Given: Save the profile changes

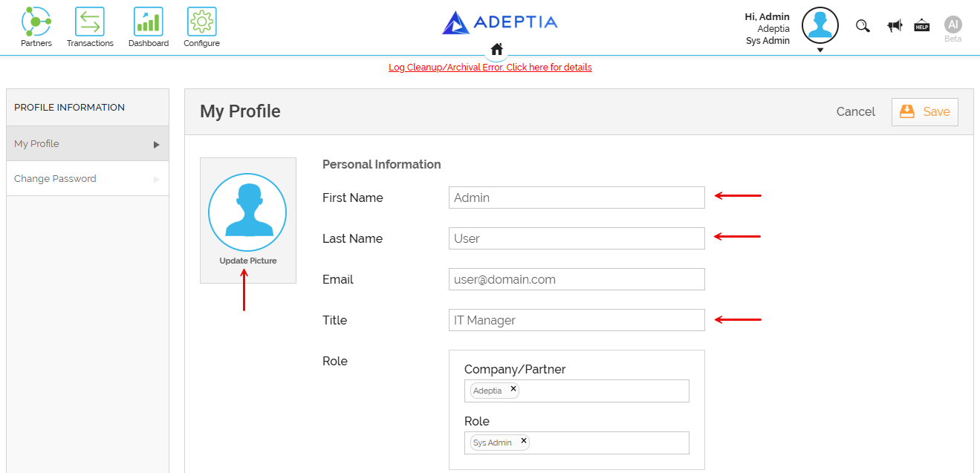Looking at the screenshot, I should coord(925,111).
